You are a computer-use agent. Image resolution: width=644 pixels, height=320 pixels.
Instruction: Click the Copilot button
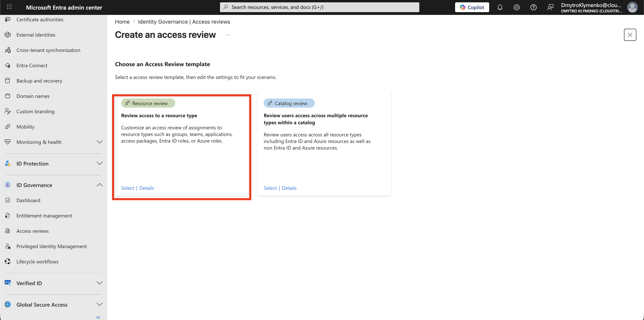(x=472, y=7)
